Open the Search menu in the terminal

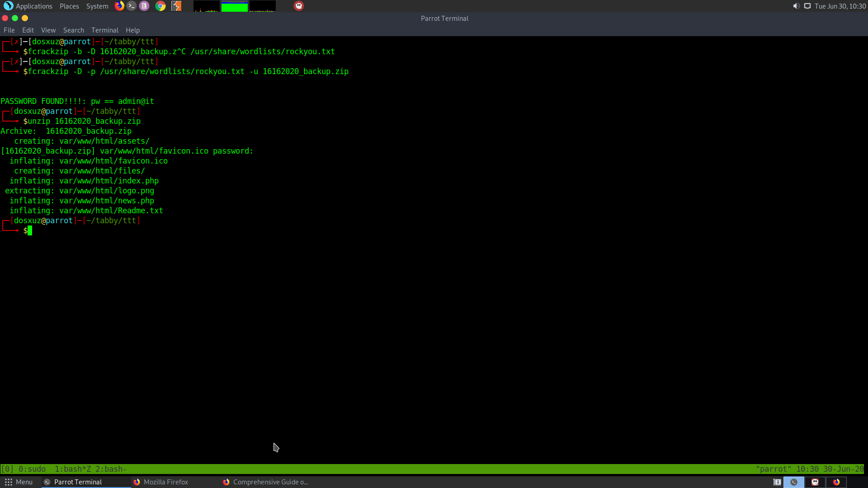74,30
